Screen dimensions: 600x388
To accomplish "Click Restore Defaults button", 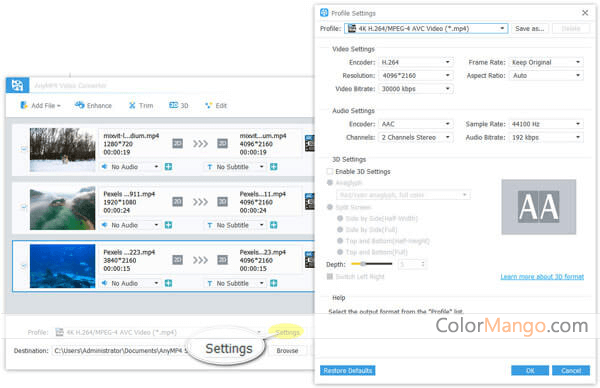I will point(347,370).
